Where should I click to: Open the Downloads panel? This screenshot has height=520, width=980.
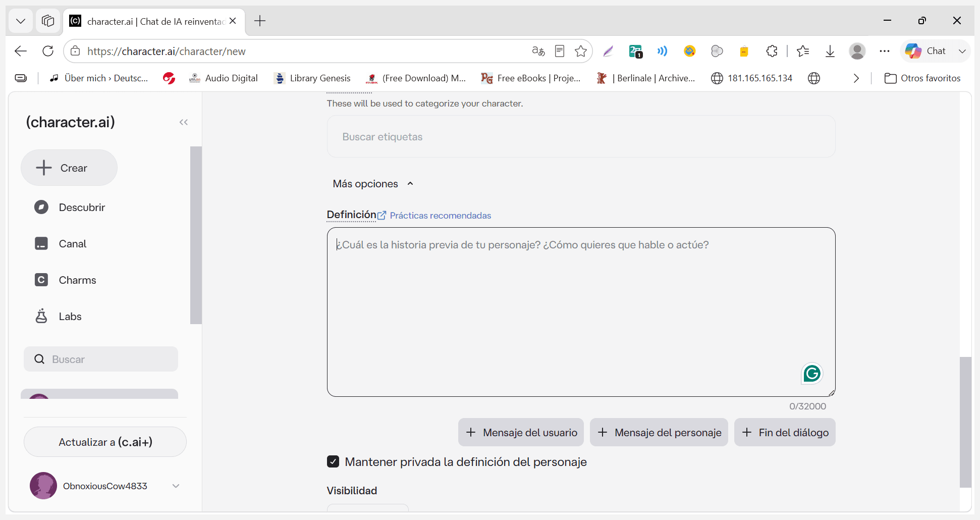coord(830,51)
